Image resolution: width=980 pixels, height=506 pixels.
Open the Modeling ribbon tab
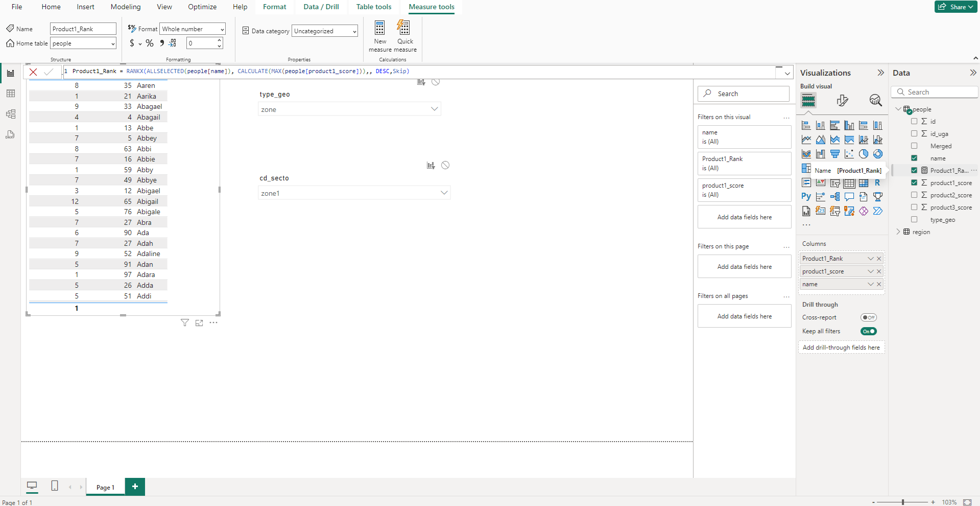coord(126,7)
